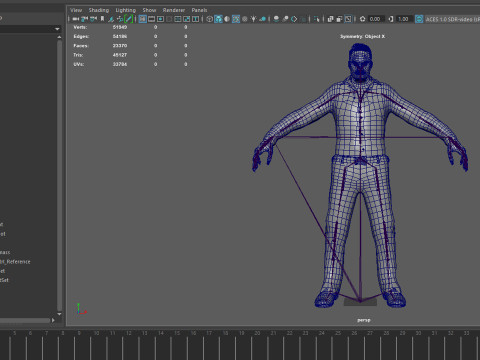Viewport: 480px width, 360px height.
Task: Click the X-Ray Active Components icon
Action: (x=339, y=19)
